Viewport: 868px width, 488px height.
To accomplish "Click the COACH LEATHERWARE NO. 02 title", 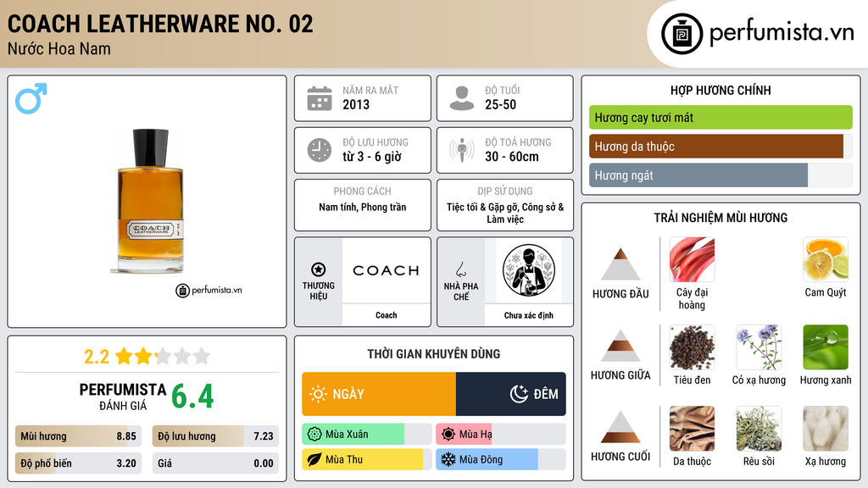I will (160, 24).
